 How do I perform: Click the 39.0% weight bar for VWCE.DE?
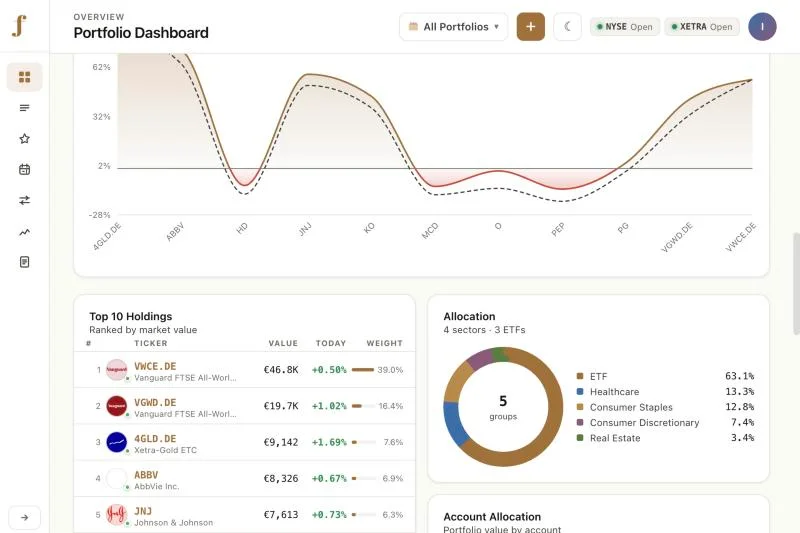pyautogui.click(x=363, y=370)
